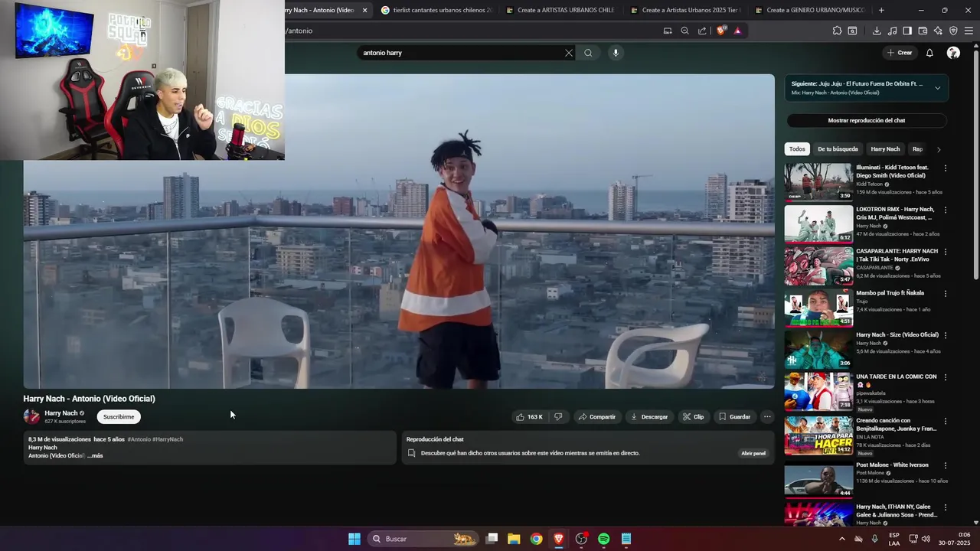980x551 pixels.
Task: Open browser hamburger main menu
Action: coord(969,31)
